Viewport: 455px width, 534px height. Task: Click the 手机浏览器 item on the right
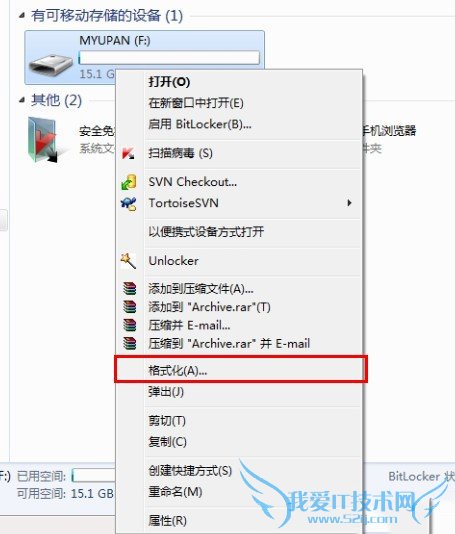coord(389,130)
